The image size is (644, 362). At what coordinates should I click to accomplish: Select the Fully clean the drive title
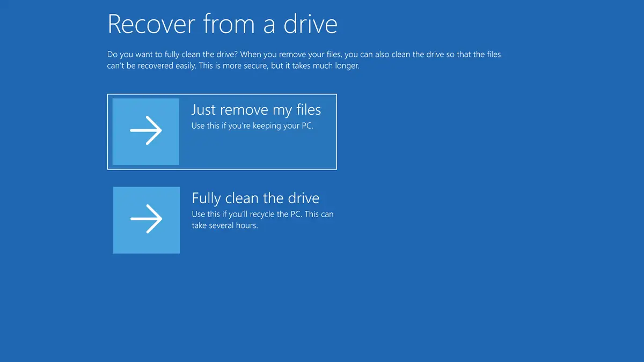point(255,198)
